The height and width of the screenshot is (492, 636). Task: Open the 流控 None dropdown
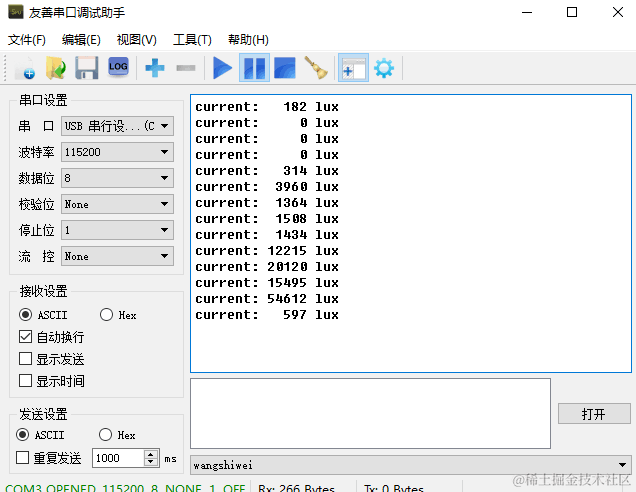[x=117, y=256]
